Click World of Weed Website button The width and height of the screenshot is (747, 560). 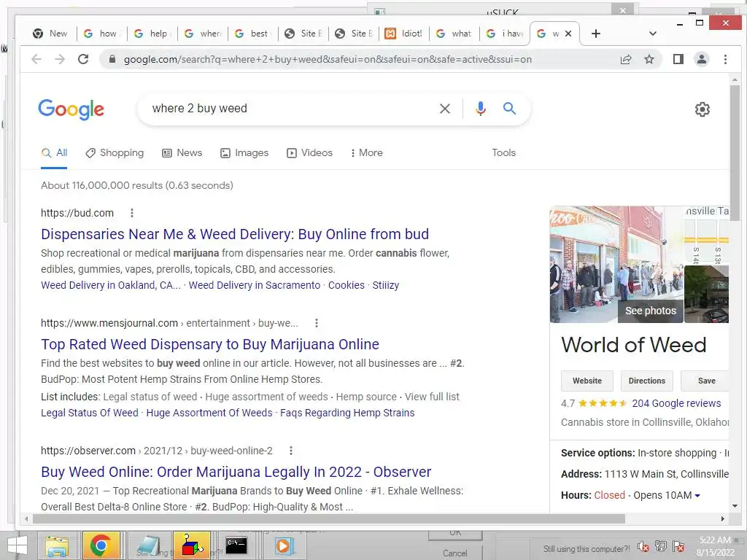[x=587, y=381]
